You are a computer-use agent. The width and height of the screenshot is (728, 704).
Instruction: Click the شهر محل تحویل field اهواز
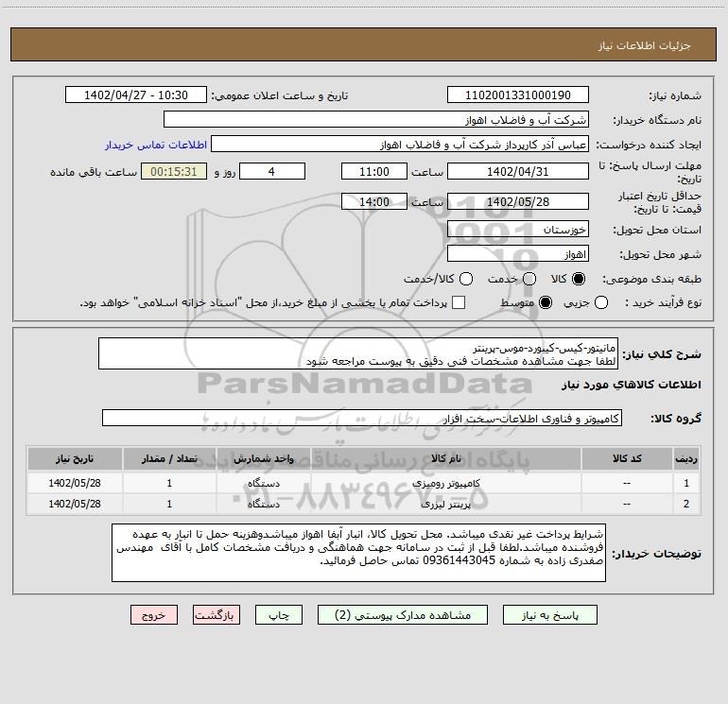coord(518,254)
